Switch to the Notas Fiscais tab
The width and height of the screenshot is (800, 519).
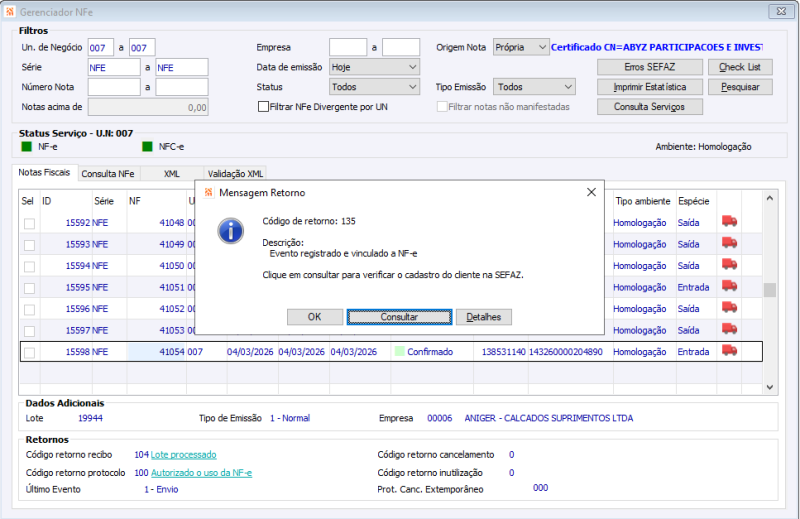pyautogui.click(x=44, y=172)
